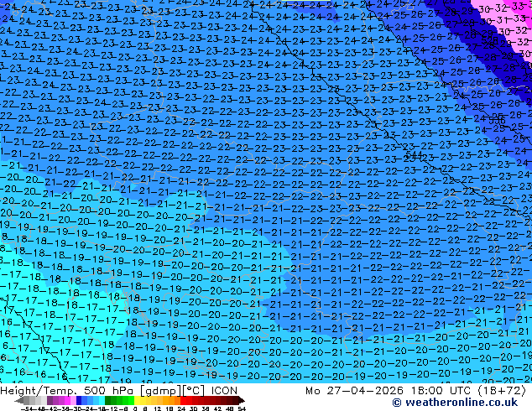Viewport: 532px width, 411px height.
Task: Click the left gray arrow end of the color scale
Action: coord(19,400)
